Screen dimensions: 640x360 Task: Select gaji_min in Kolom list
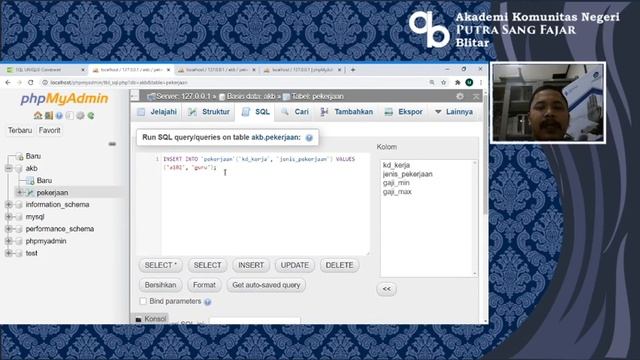click(396, 183)
